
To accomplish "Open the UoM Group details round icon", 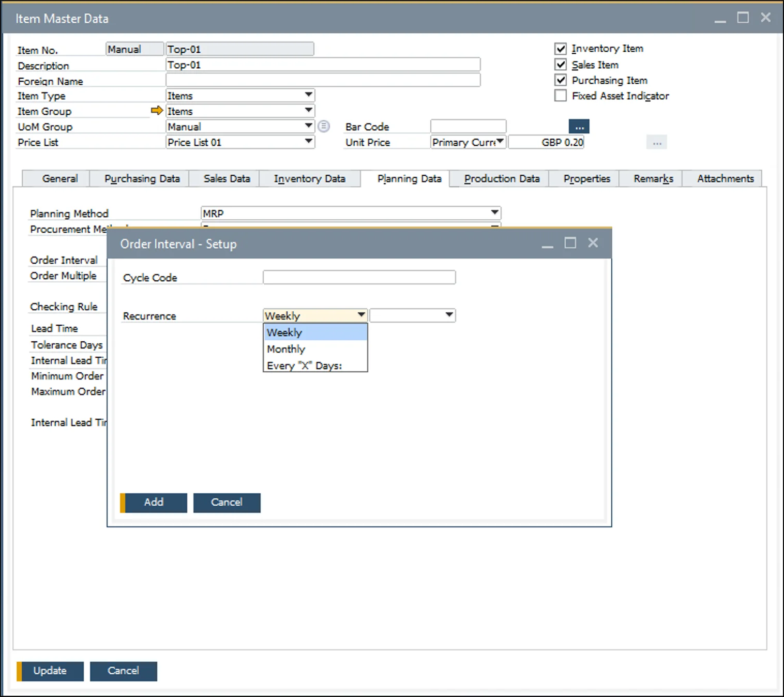I will coord(324,126).
